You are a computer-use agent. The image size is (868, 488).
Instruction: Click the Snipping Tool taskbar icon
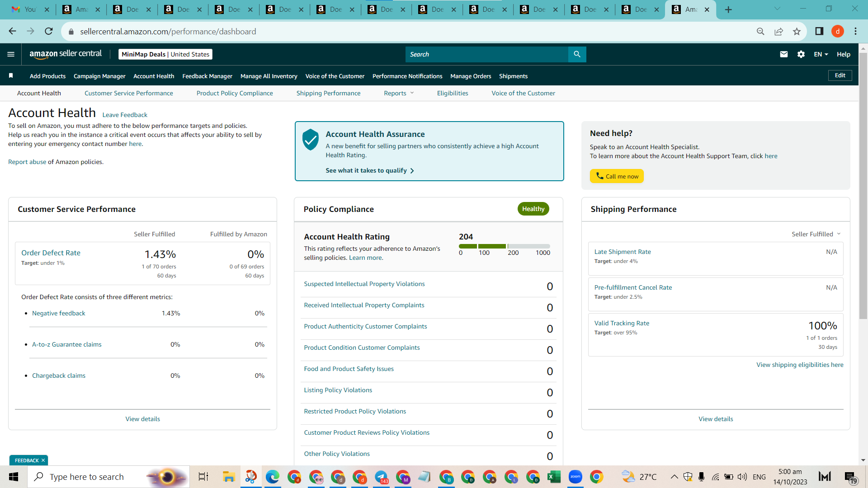click(251, 477)
